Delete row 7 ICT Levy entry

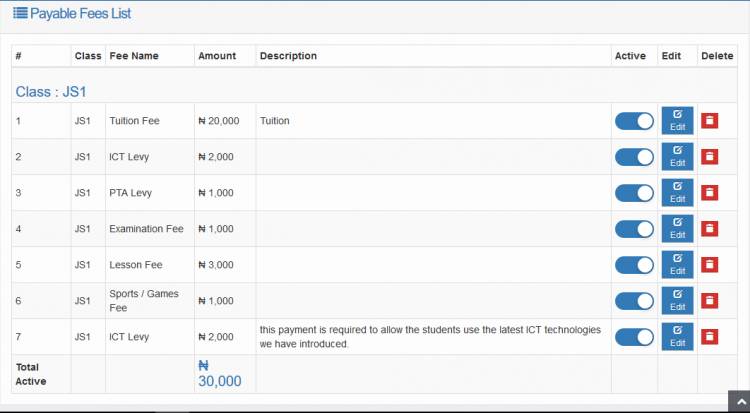pyautogui.click(x=709, y=337)
